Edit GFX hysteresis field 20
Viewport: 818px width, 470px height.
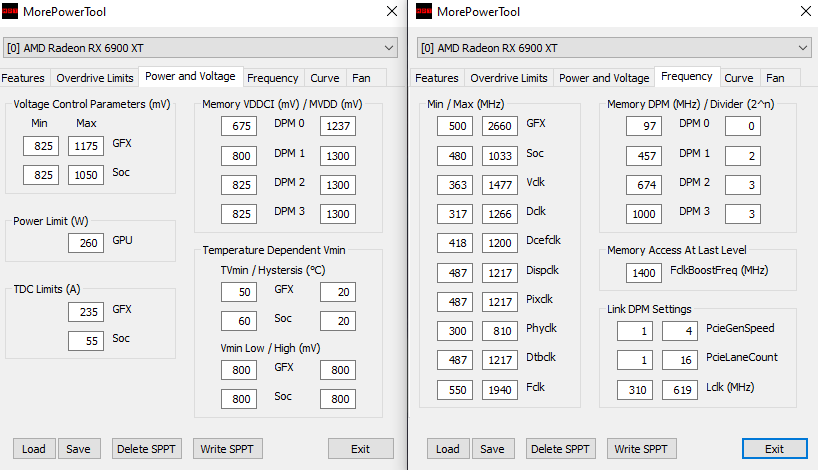(x=338, y=292)
